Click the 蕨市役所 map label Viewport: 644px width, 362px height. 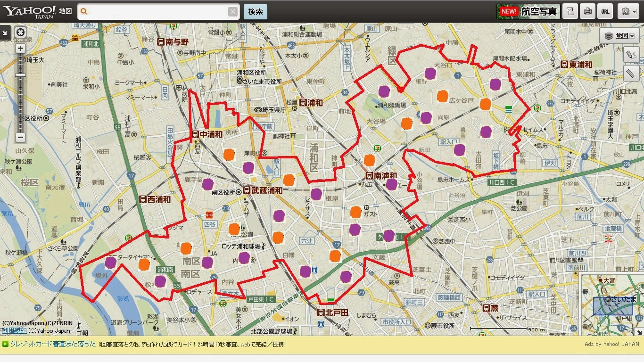click(440, 326)
